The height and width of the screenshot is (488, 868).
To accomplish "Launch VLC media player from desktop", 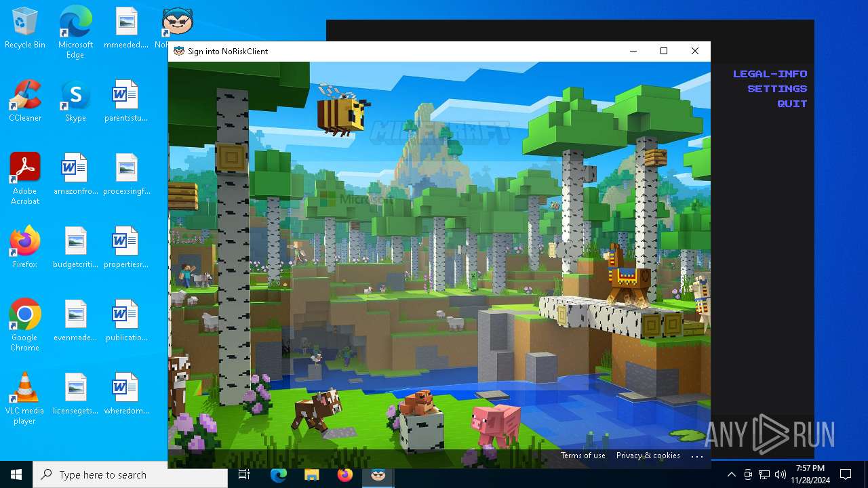I will coord(25,399).
